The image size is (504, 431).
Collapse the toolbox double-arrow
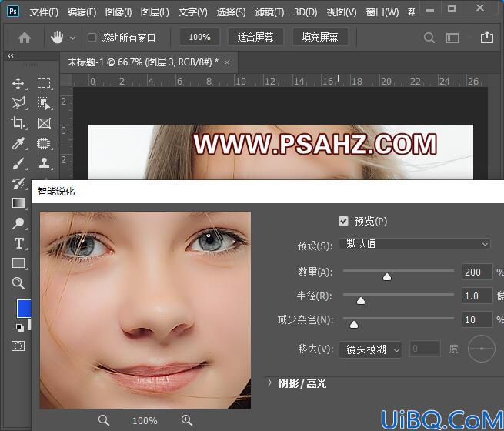tap(11, 56)
